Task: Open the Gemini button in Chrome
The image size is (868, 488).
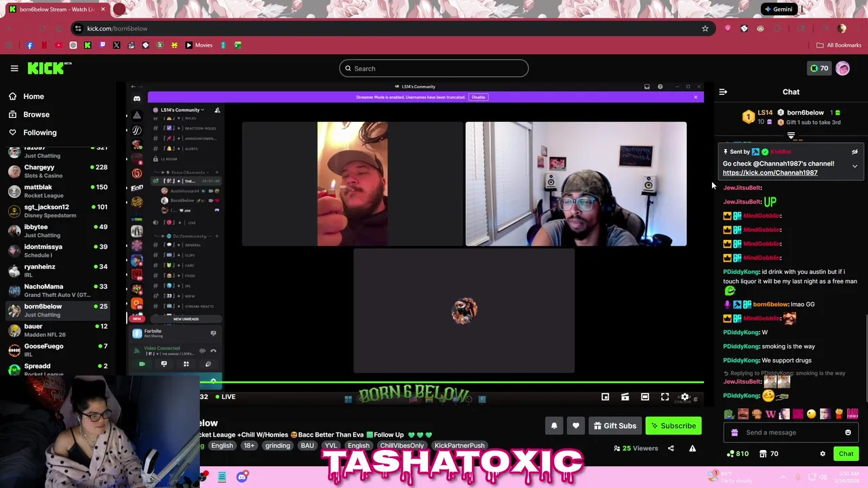Action: (x=778, y=9)
